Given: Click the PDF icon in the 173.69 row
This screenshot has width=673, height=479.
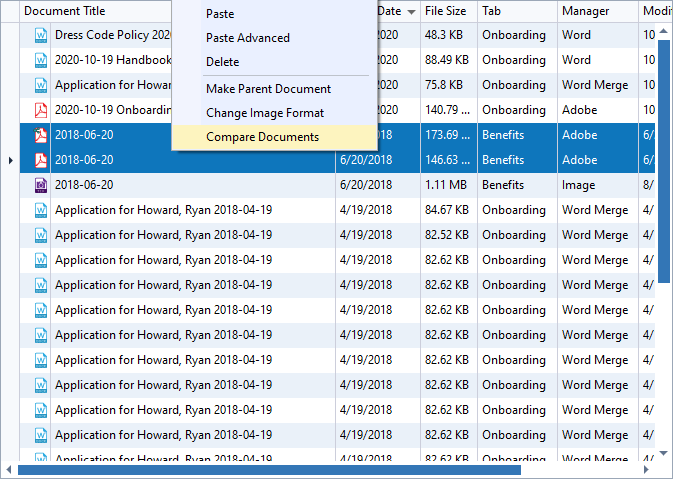Looking at the screenshot, I should click(x=41, y=135).
